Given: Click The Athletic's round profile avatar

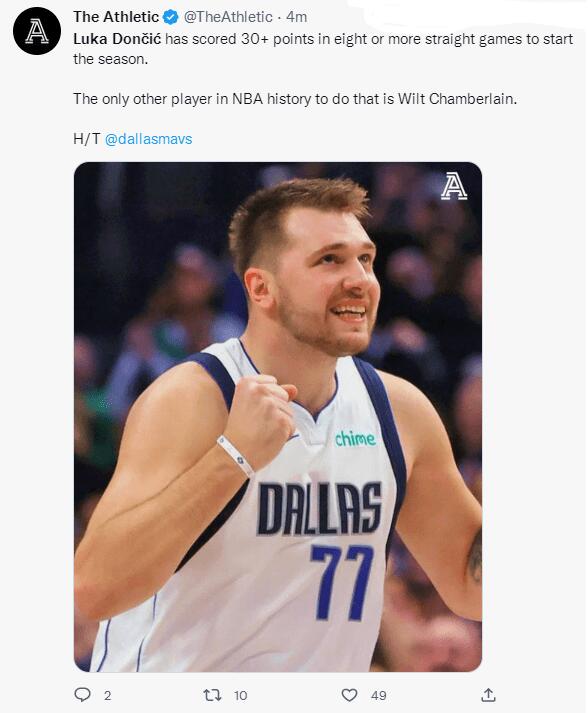Looking at the screenshot, I should [x=37, y=31].
